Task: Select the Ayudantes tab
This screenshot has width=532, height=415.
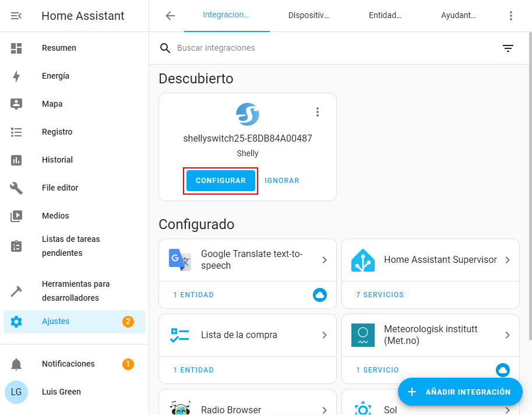Action: 458,16
